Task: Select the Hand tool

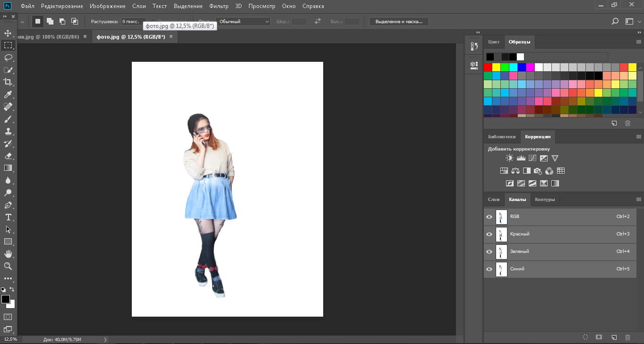Action: click(x=8, y=254)
